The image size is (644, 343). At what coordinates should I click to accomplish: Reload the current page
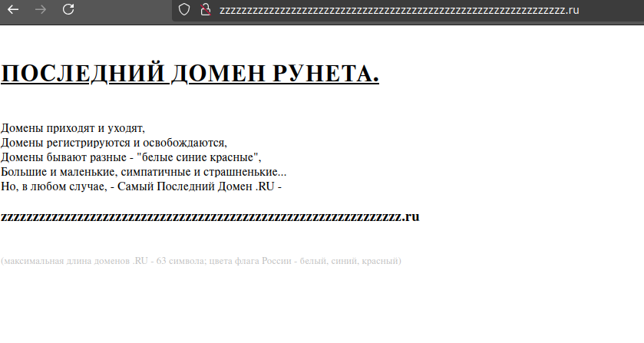68,9
